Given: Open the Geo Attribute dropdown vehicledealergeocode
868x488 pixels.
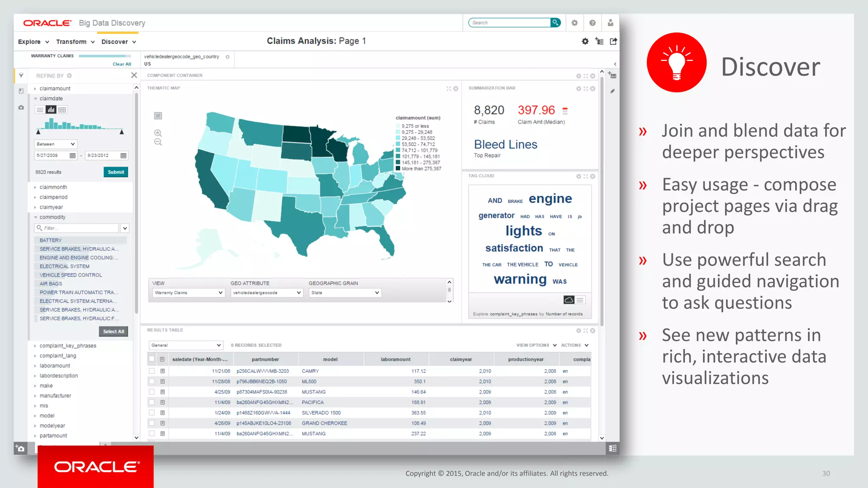Looking at the screenshot, I should tap(267, 293).
